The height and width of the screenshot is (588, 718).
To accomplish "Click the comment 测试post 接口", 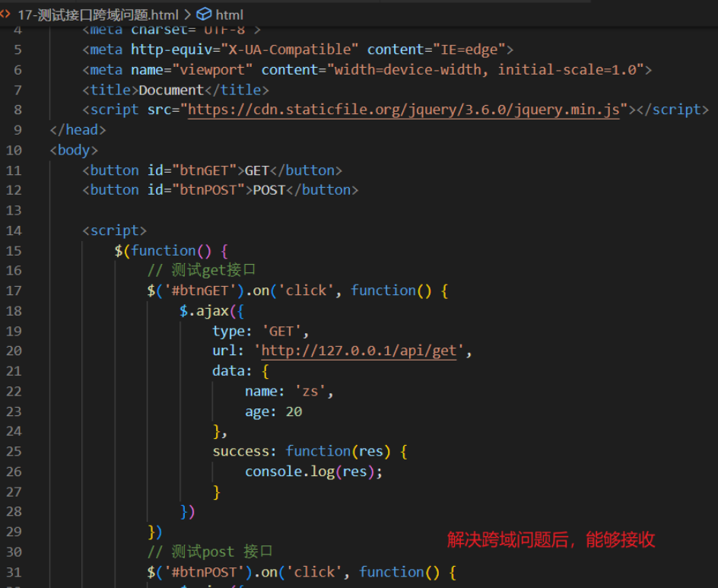I will point(210,551).
